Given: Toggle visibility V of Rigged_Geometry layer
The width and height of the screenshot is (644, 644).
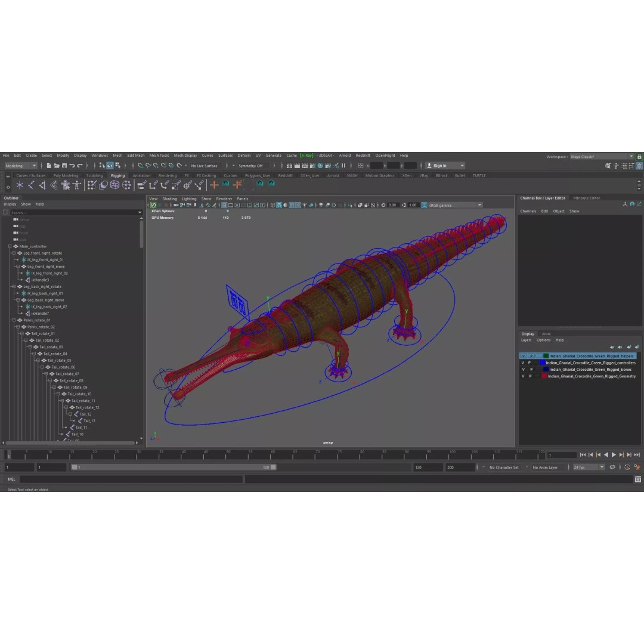Looking at the screenshot, I should pyautogui.click(x=523, y=376).
